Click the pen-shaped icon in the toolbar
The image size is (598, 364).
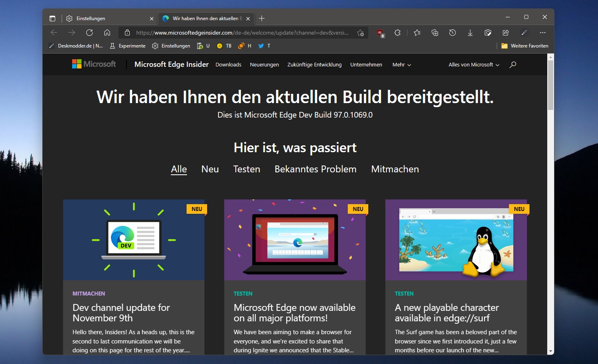524,33
